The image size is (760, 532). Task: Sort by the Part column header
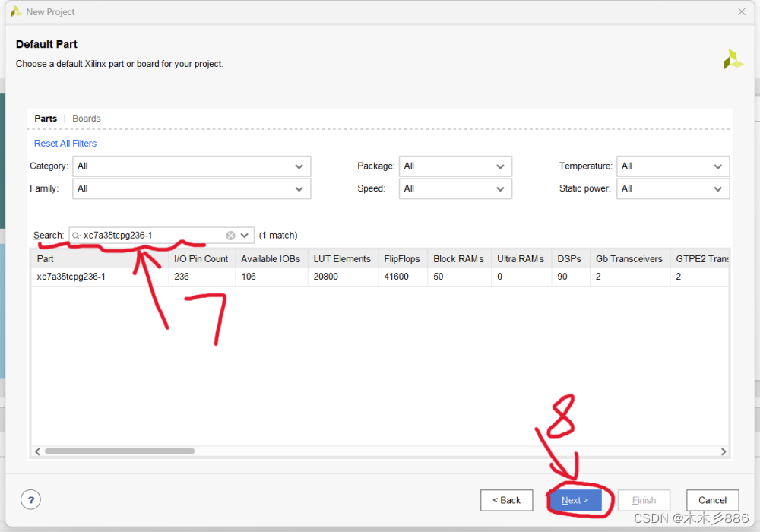[x=100, y=258]
